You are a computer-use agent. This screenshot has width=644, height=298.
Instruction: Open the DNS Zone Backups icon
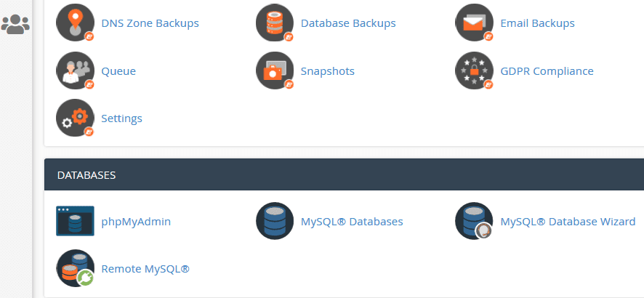click(x=75, y=23)
